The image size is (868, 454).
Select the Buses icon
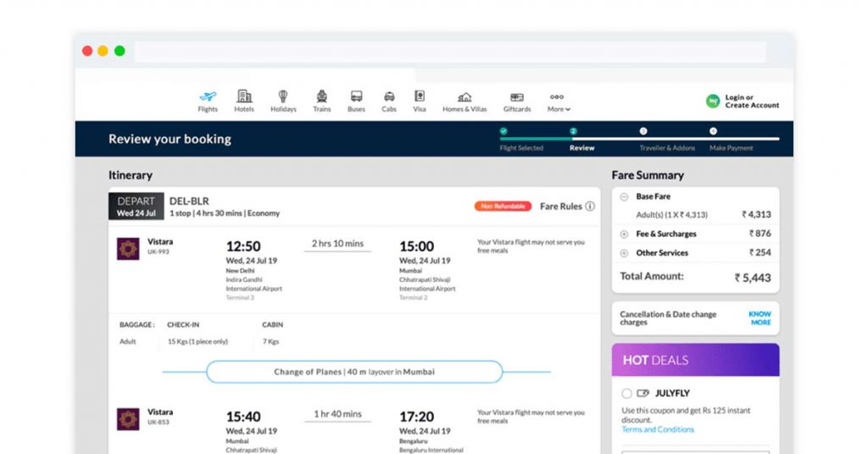click(356, 97)
